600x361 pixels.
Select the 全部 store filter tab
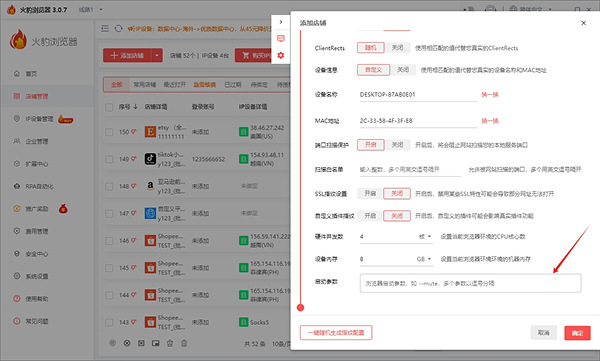[117, 85]
